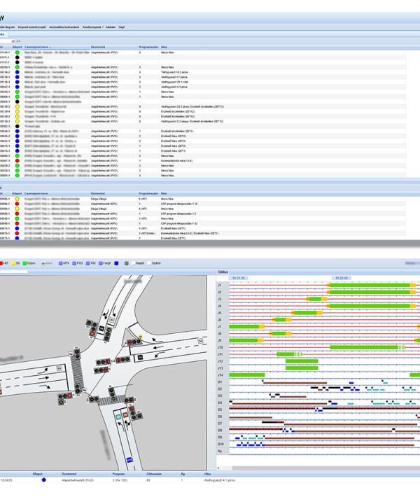
Task: Sort the table by Csomópont neve column
Action: pos(38,48)
